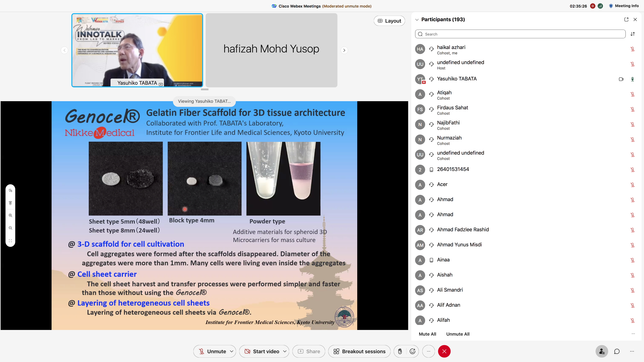Unmute Yasuhiko TABATA's green microphone
Image resolution: width=644 pixels, height=362 pixels.
(632, 79)
